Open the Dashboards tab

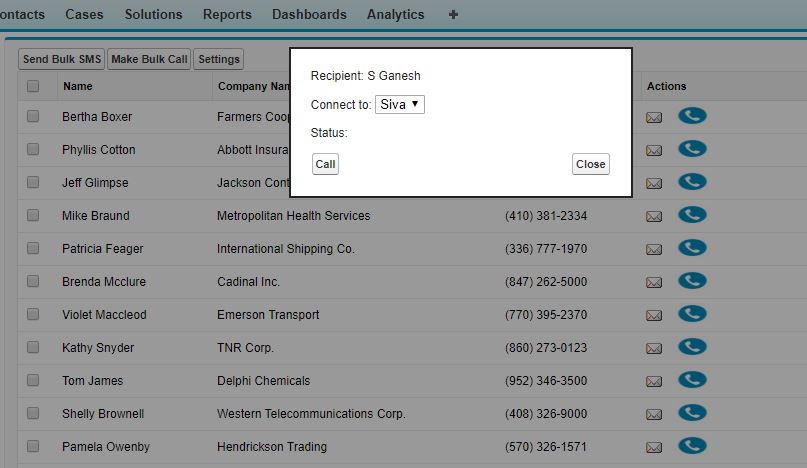click(x=309, y=15)
